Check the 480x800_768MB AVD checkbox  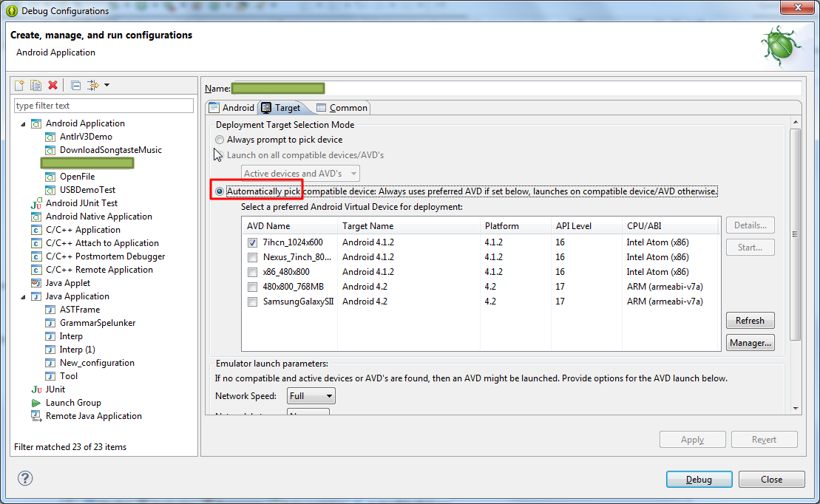tap(253, 287)
